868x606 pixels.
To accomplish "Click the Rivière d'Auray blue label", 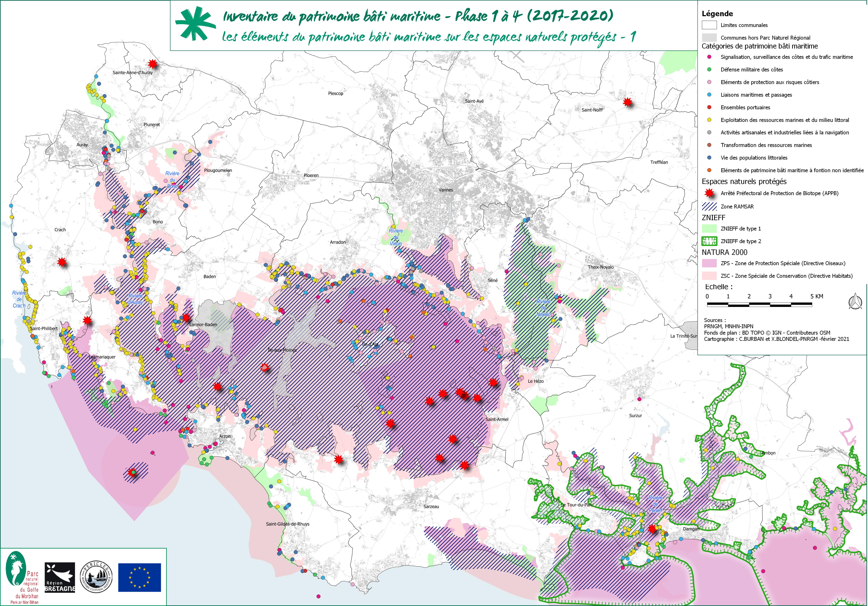I will pos(135,299).
